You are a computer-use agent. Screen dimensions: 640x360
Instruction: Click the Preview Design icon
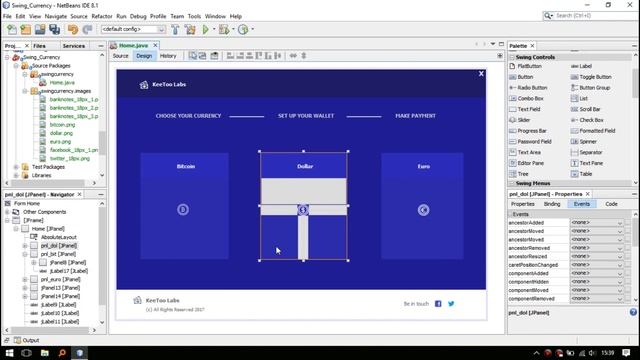click(214, 56)
